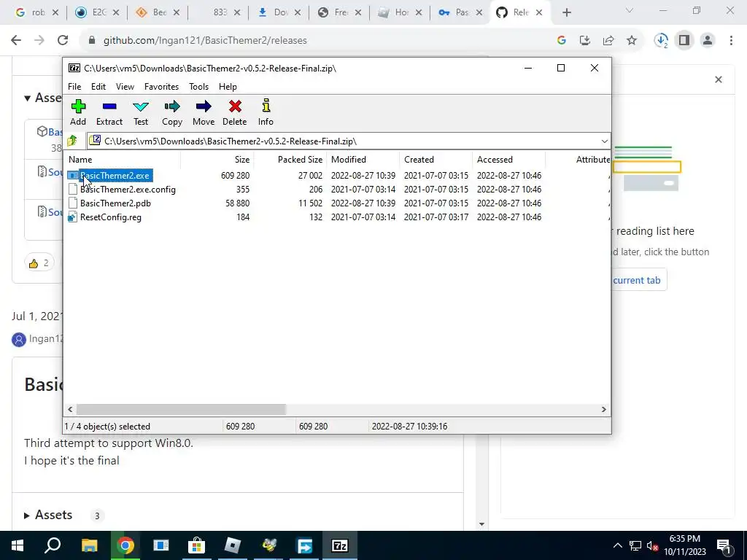Click the muted volume tray icon
The image size is (747, 560).
[652, 545]
